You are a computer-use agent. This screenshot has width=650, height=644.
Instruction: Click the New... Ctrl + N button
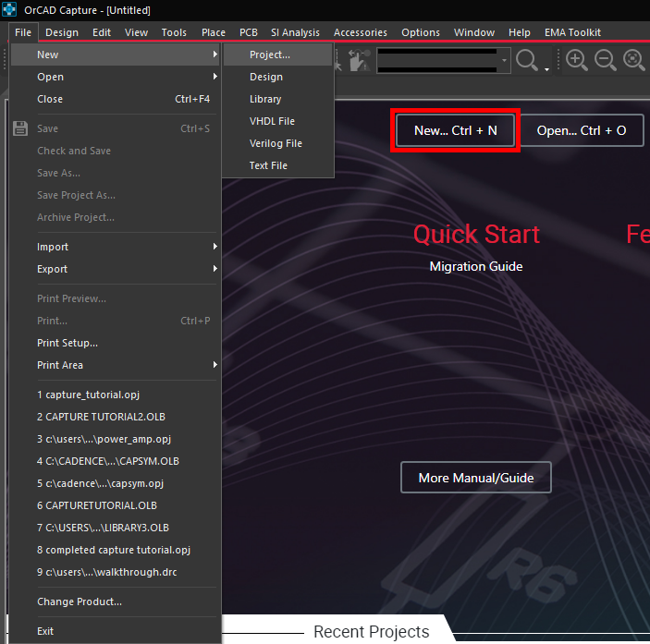click(x=455, y=130)
